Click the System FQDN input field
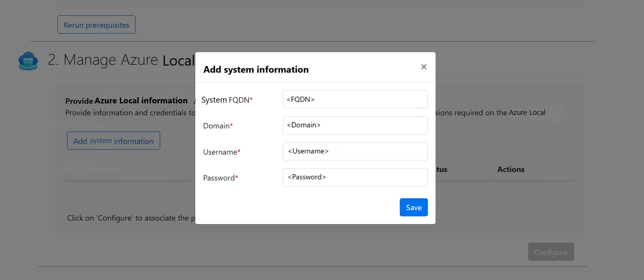The image size is (644, 280). tap(355, 99)
